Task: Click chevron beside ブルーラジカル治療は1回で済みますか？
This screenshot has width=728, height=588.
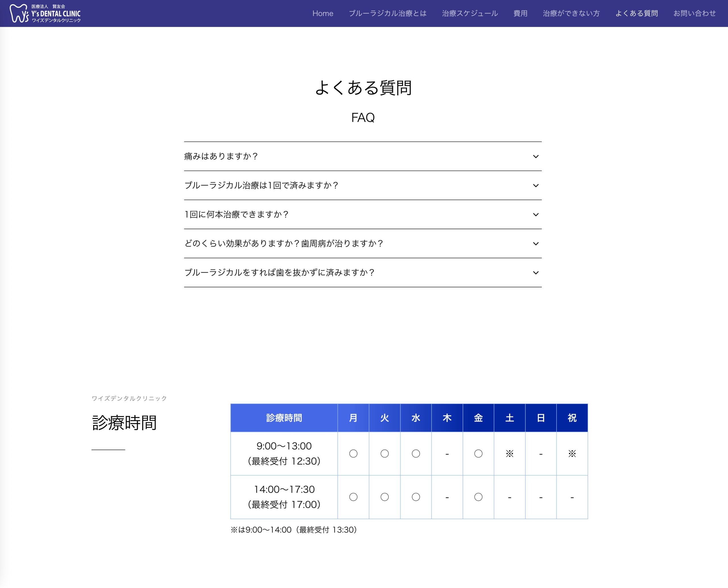Action: pos(536,186)
